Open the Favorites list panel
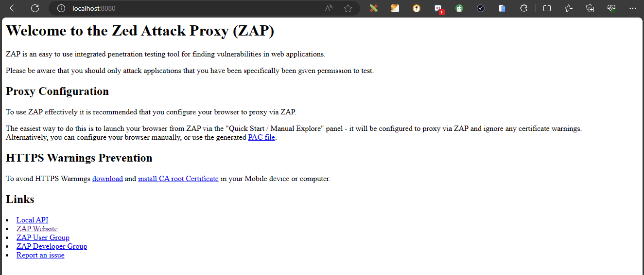Viewport: 644px width, 275px height. click(x=569, y=8)
